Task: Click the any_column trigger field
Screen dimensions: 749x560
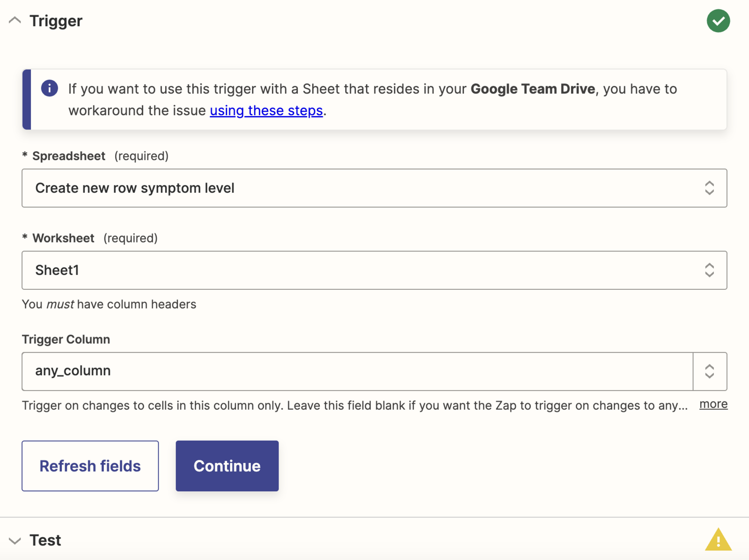Action: coord(358,371)
